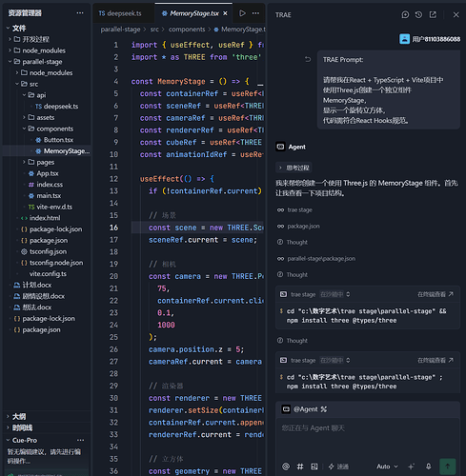The width and height of the screenshot is (466, 476).
Task: Place cursor on code line 16
Action: (197, 228)
